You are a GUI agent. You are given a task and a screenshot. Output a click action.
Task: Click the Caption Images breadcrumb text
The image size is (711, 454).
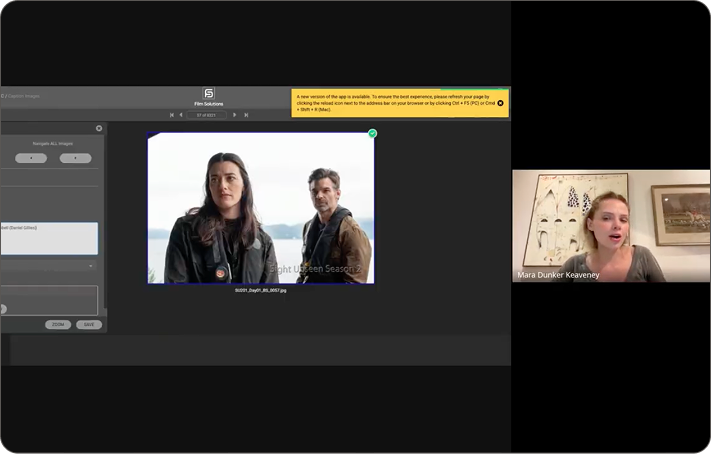point(24,96)
